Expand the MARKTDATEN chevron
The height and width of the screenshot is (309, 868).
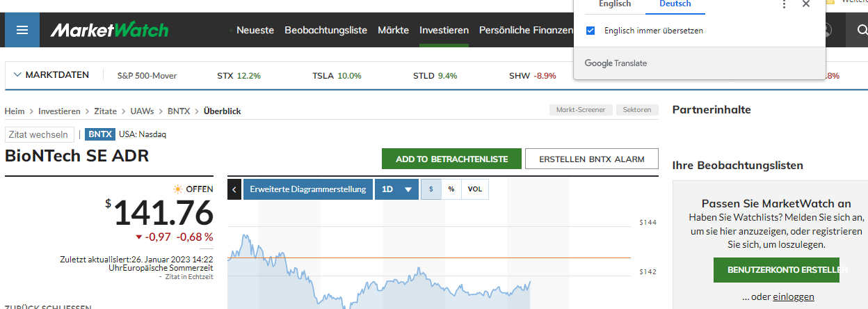17,75
